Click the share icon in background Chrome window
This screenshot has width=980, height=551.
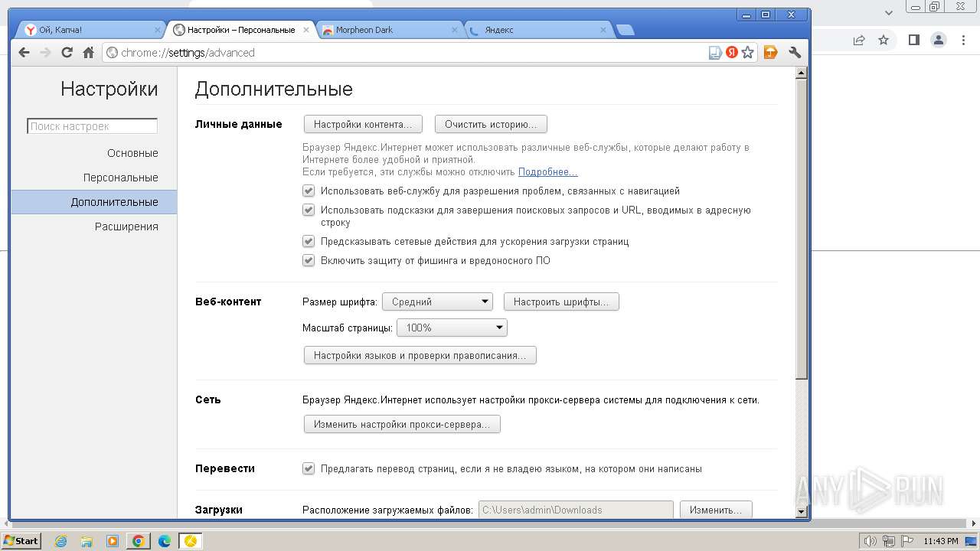tap(859, 40)
